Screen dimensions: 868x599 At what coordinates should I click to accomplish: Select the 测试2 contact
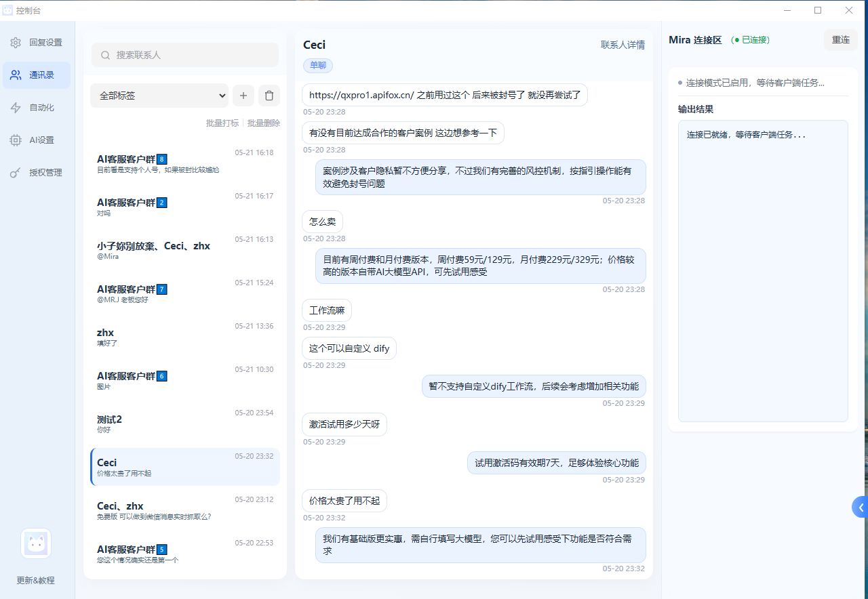(x=185, y=424)
